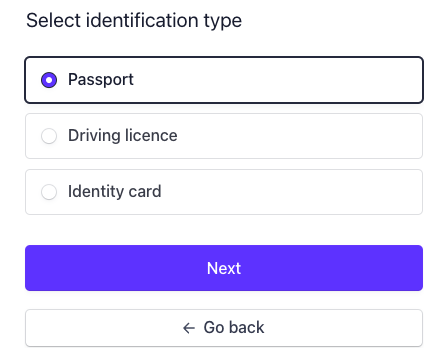The width and height of the screenshot is (448, 364).
Task: Click the white "Next" text on purple button
Action: point(224,268)
